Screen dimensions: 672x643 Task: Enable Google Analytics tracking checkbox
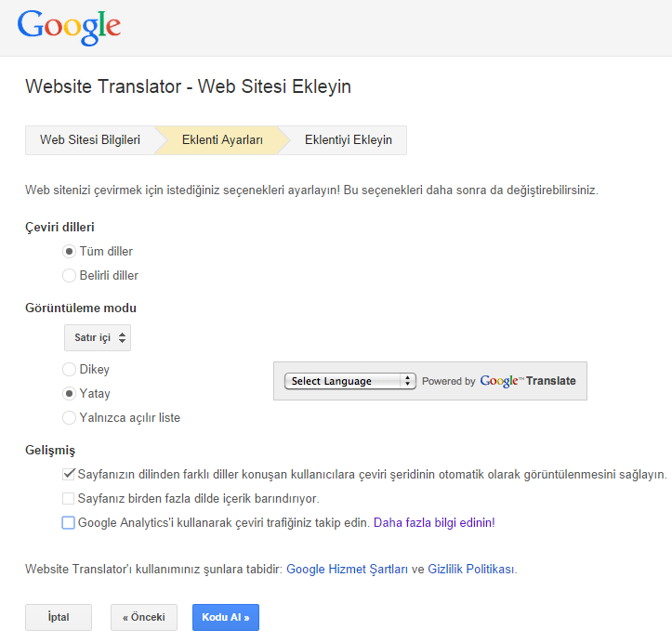click(69, 522)
